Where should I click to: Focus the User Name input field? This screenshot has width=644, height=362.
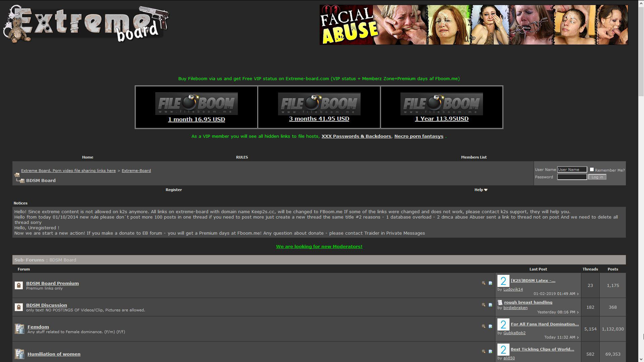[572, 170]
